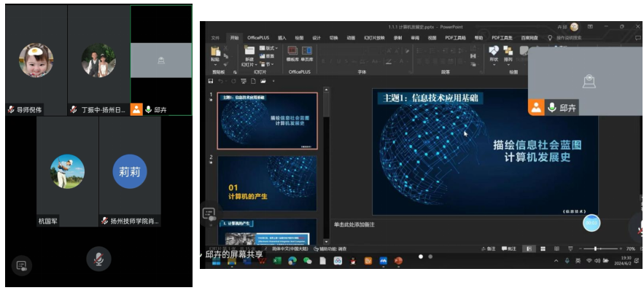Click the Reset (重置) slide icon

267,56
